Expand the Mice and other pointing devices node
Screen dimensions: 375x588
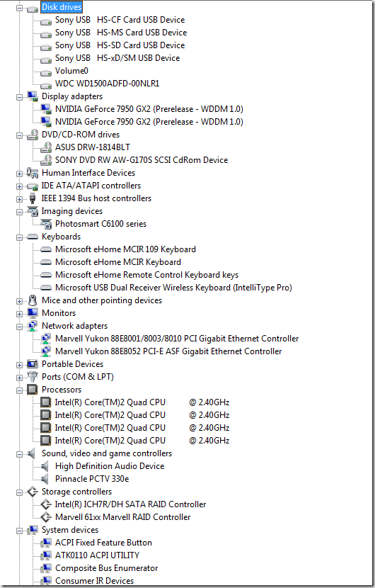point(20,302)
